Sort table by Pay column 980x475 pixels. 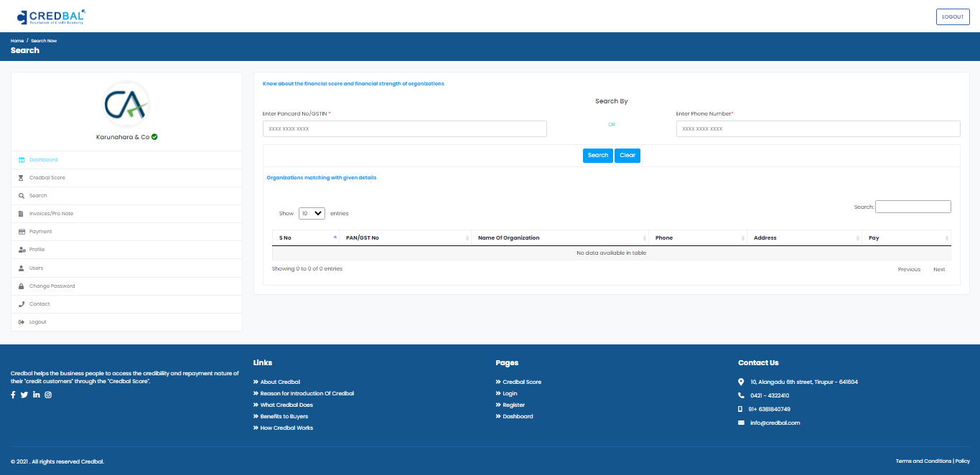[x=906, y=237]
